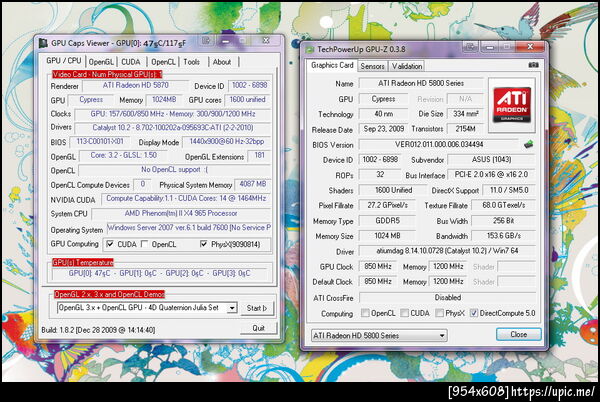Click the BIOS field 113-C00101-X01

(x=99, y=142)
